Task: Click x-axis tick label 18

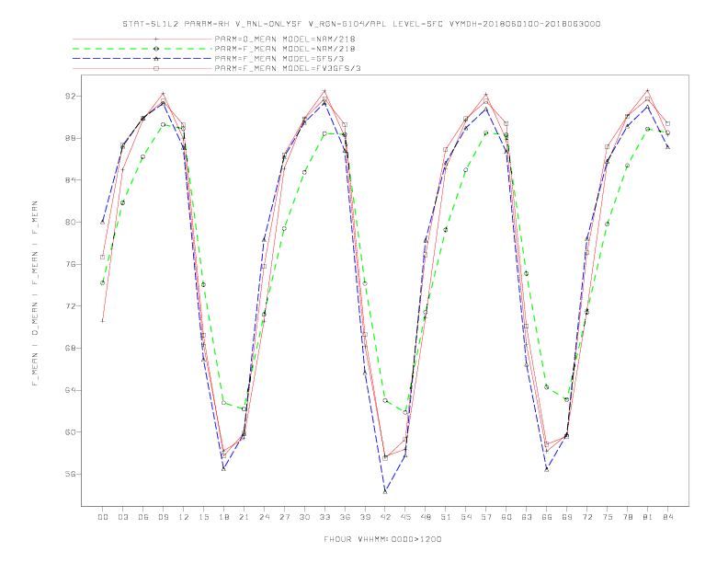Action: (223, 517)
